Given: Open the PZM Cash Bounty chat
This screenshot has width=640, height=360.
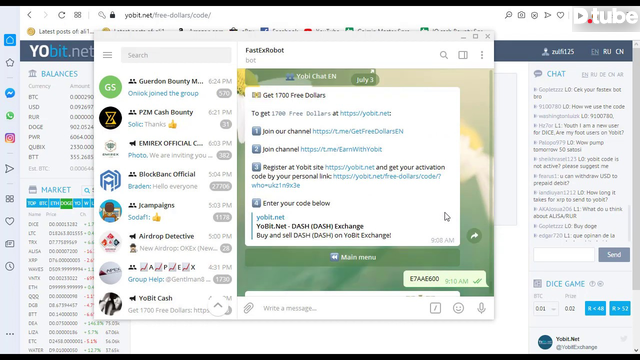Looking at the screenshot, I should pos(165,118).
